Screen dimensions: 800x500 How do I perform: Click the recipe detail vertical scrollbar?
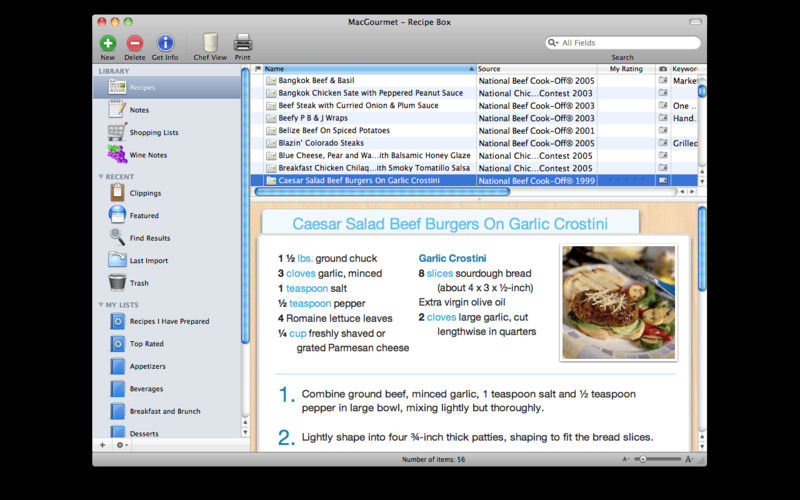click(x=702, y=248)
